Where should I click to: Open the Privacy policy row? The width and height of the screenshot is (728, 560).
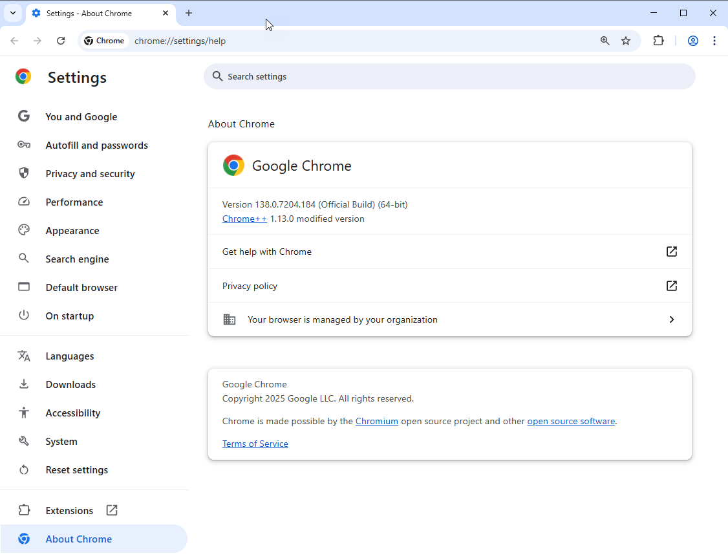pos(449,286)
